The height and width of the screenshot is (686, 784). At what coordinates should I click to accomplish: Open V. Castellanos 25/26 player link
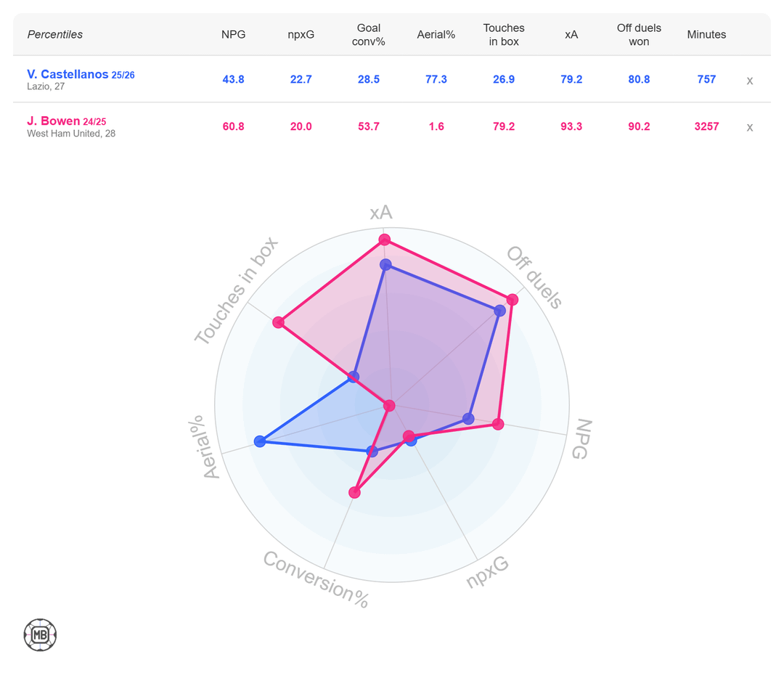coord(80,74)
